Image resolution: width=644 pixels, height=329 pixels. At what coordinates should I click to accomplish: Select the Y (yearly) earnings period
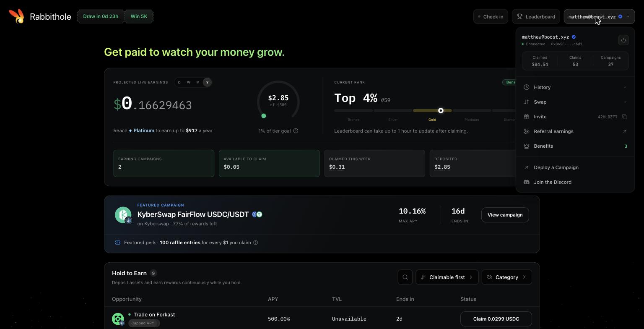tap(207, 82)
